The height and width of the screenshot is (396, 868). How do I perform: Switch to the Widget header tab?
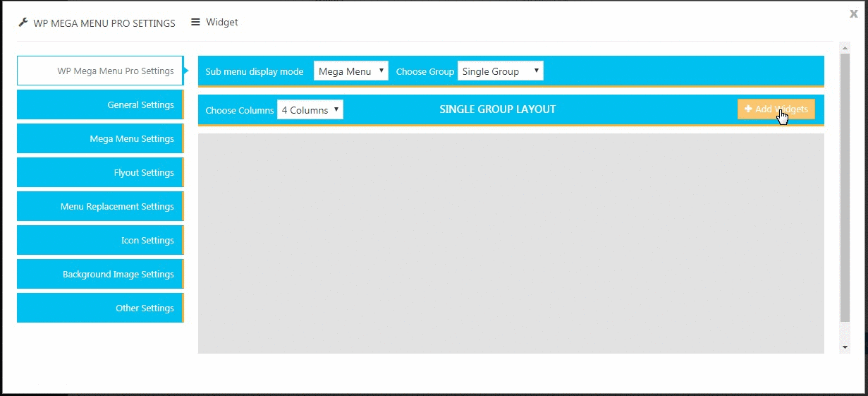215,22
